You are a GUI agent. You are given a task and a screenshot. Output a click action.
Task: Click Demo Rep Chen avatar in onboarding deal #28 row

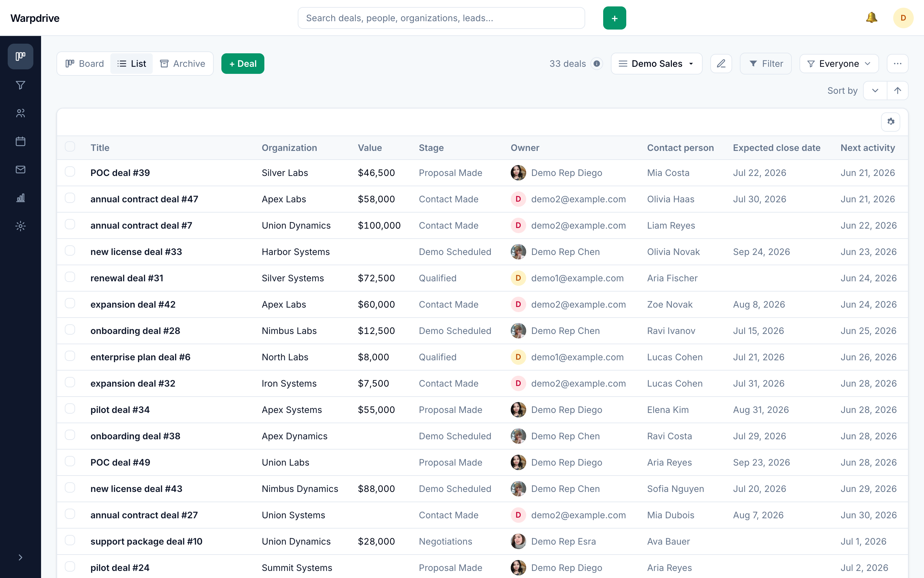(x=518, y=331)
